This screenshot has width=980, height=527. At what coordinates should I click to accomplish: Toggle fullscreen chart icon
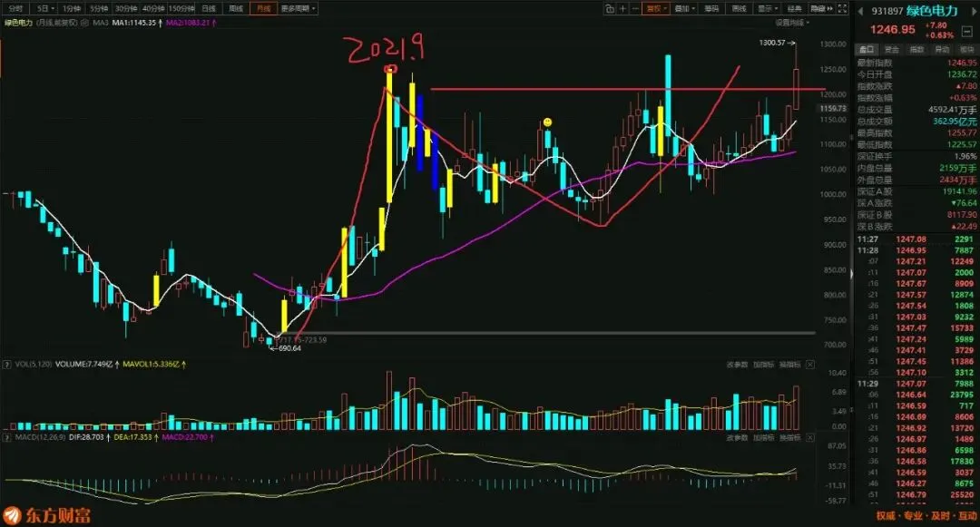[842, 9]
